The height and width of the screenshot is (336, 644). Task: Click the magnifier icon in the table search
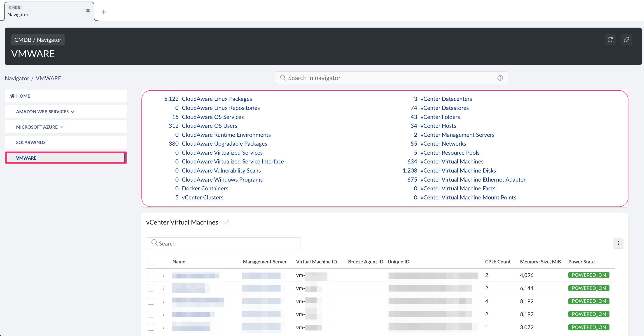[x=154, y=243]
